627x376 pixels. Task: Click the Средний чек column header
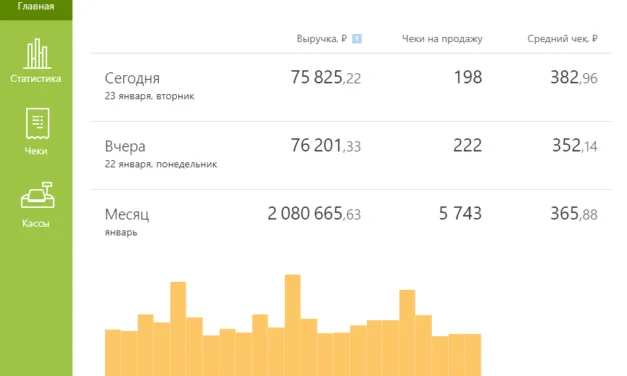tap(562, 39)
